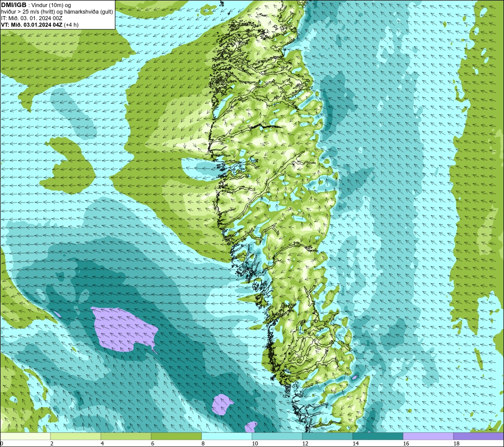Click the scale label "10"
The width and height of the screenshot is (504, 447).
coord(255,443)
